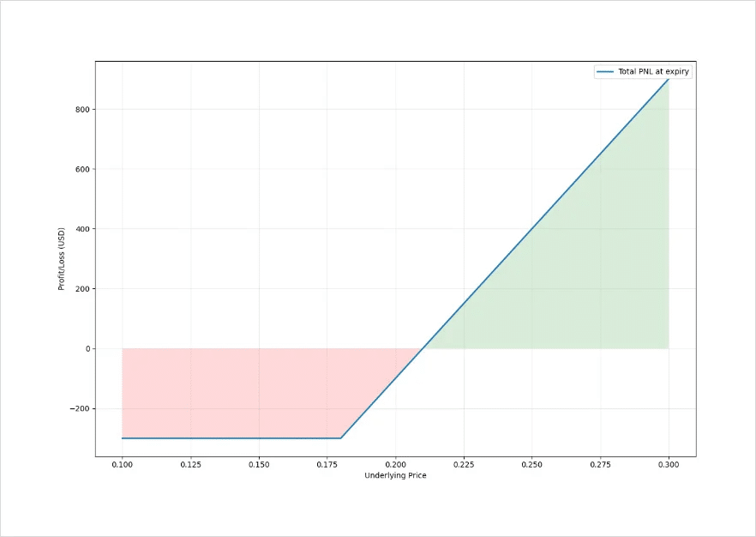Click the top-right end of the PNL line
This screenshot has height=537, width=756.
(x=668, y=79)
